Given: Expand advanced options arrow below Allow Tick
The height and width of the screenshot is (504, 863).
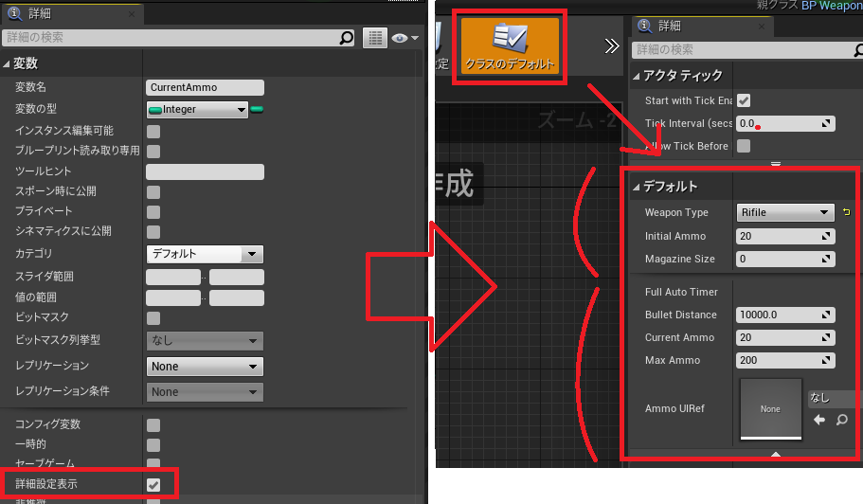Looking at the screenshot, I should (776, 163).
